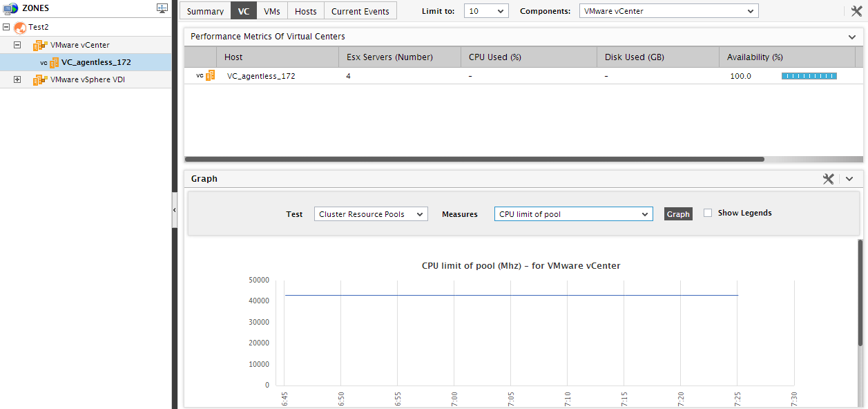The height and width of the screenshot is (409, 868).
Task: Collapse the VMware vCenter tree node
Action: tap(17, 45)
